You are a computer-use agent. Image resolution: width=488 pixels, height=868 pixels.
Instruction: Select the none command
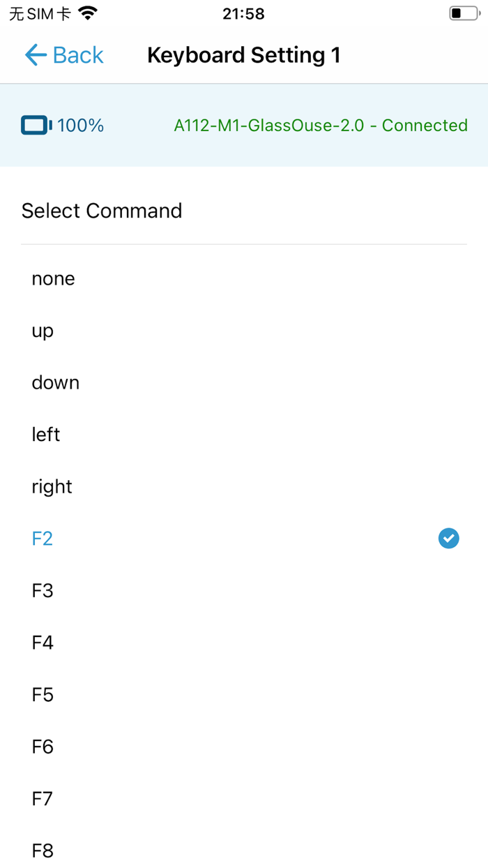coord(53,279)
